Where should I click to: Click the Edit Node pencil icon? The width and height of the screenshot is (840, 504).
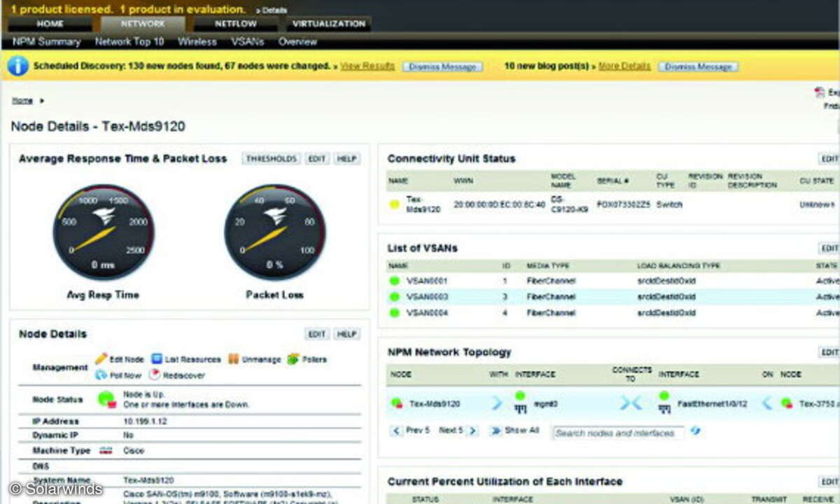coord(101,358)
